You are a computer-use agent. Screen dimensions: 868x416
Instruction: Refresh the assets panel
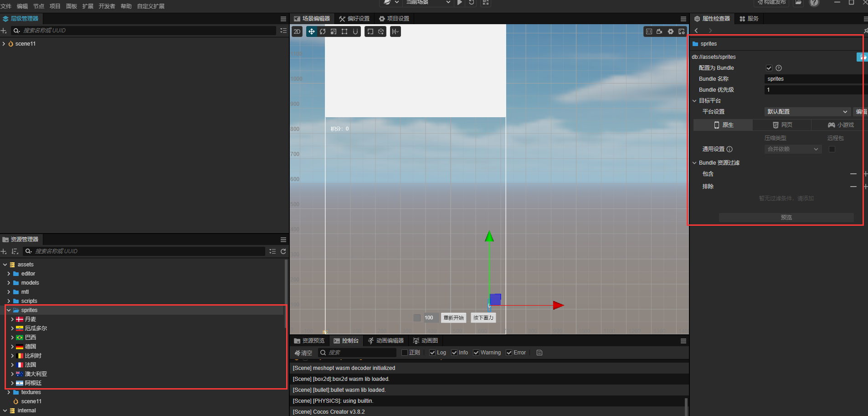point(283,251)
